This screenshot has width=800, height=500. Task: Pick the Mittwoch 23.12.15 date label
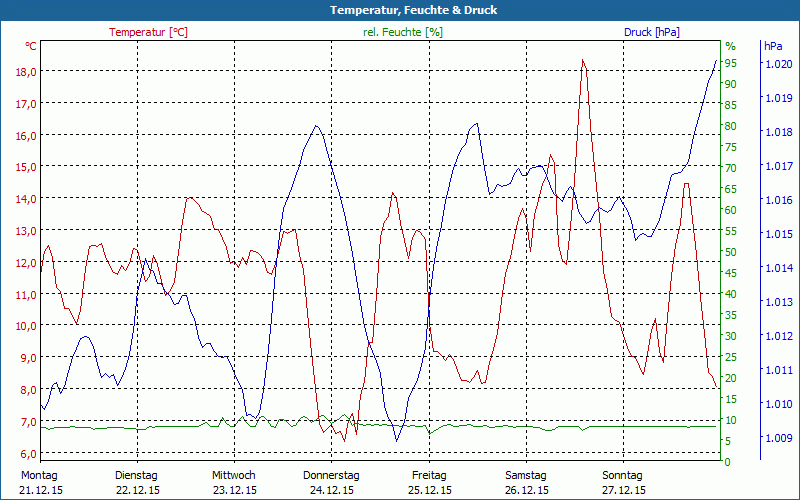pyautogui.click(x=234, y=482)
